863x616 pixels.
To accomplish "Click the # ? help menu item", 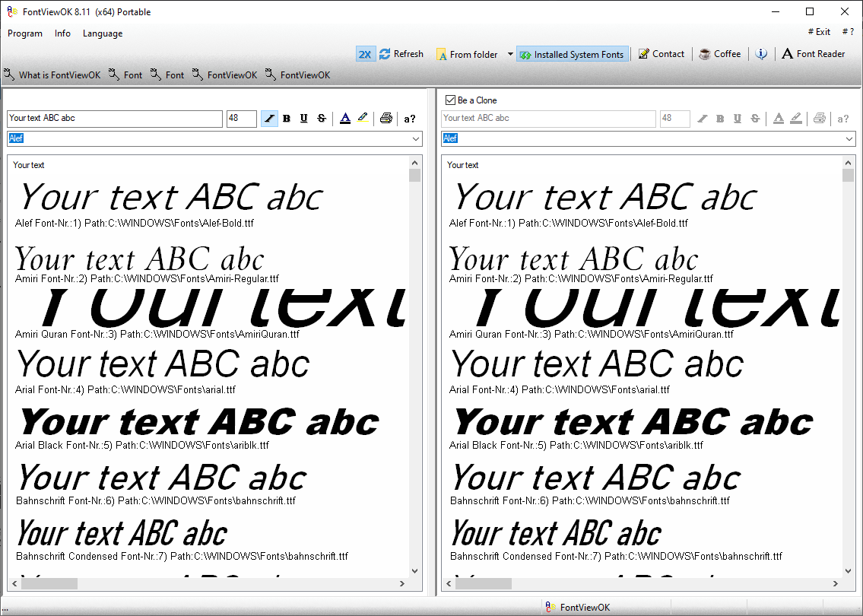I will click(848, 32).
